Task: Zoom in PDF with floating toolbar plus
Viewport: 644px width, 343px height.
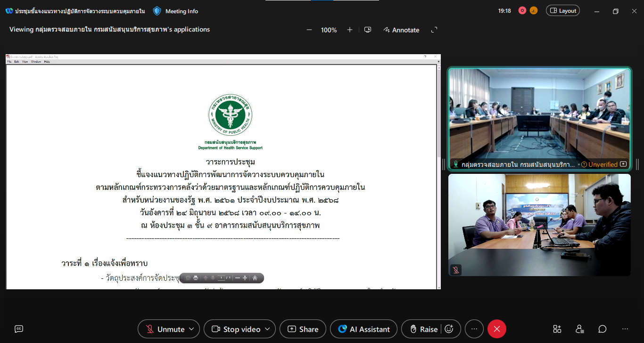Action: [245, 278]
